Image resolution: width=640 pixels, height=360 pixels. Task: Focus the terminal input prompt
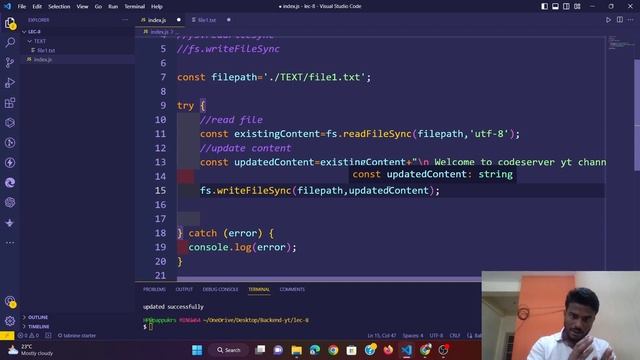coord(150,327)
